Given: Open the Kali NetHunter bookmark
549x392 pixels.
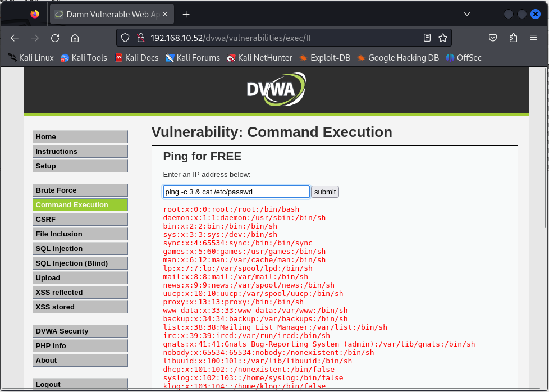Looking at the screenshot, I should [x=259, y=58].
